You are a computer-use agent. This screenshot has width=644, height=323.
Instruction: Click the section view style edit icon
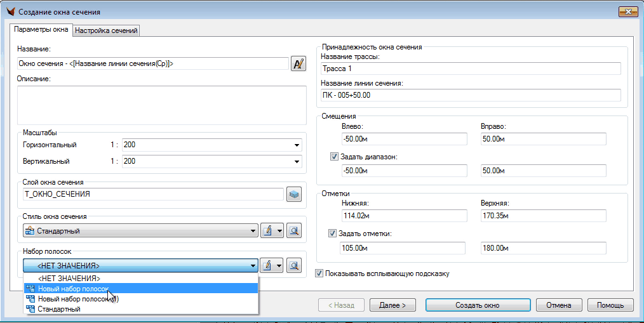[268, 231]
